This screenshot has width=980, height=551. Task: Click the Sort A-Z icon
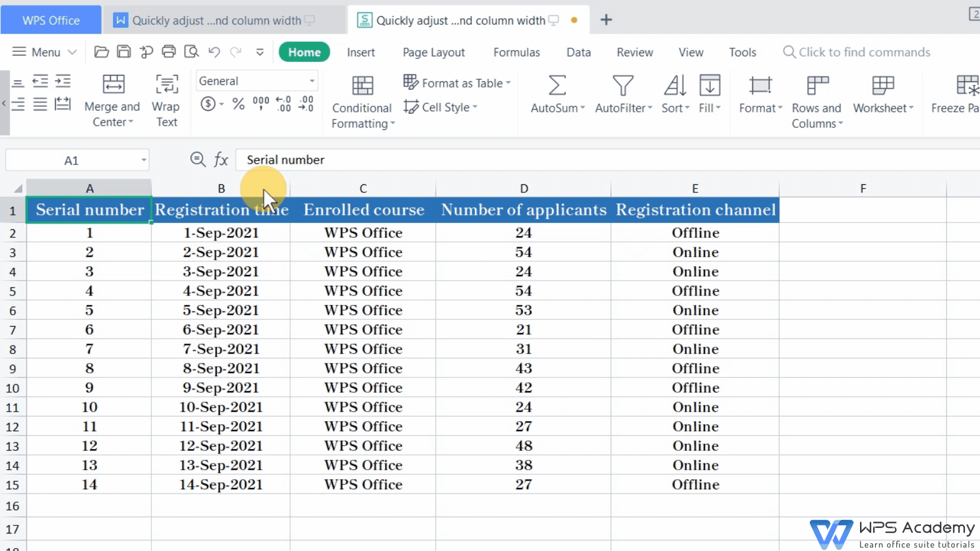pyautogui.click(x=675, y=86)
